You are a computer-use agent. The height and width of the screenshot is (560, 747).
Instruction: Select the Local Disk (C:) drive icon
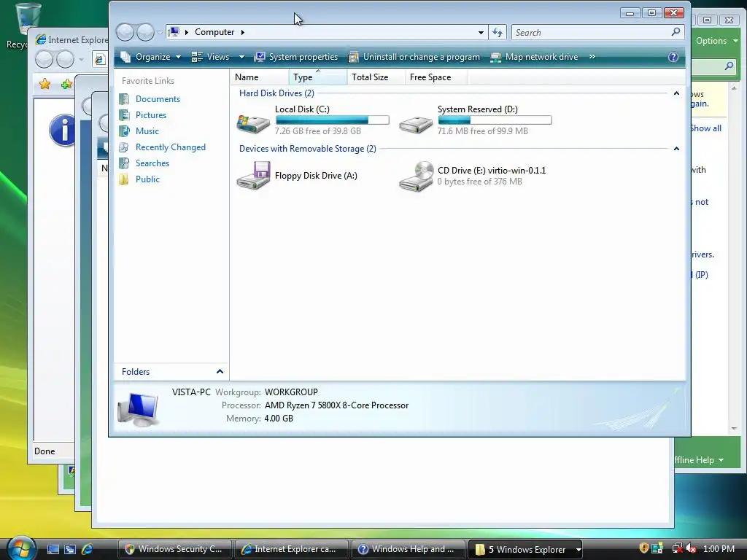tap(253, 123)
